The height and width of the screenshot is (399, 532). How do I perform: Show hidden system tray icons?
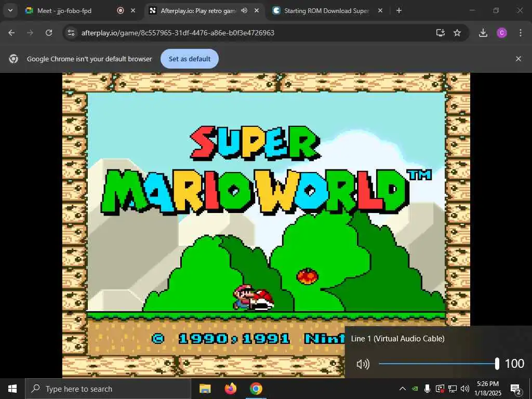403,389
